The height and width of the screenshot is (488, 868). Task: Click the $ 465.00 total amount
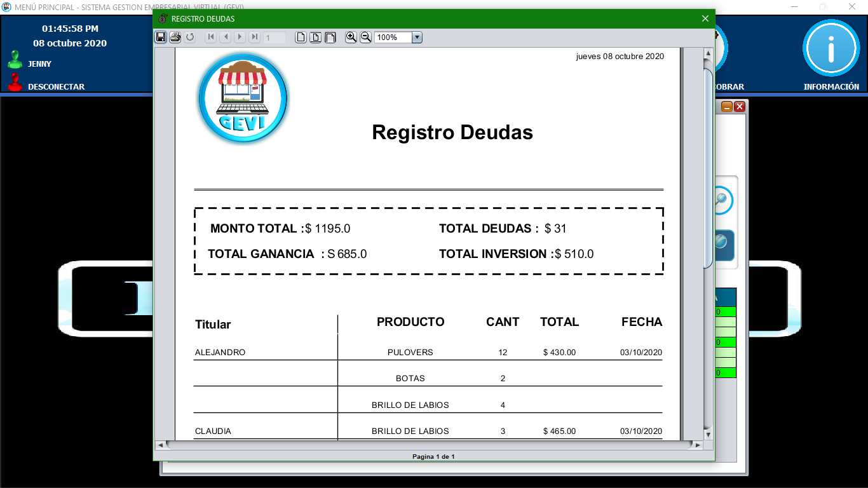pos(559,431)
